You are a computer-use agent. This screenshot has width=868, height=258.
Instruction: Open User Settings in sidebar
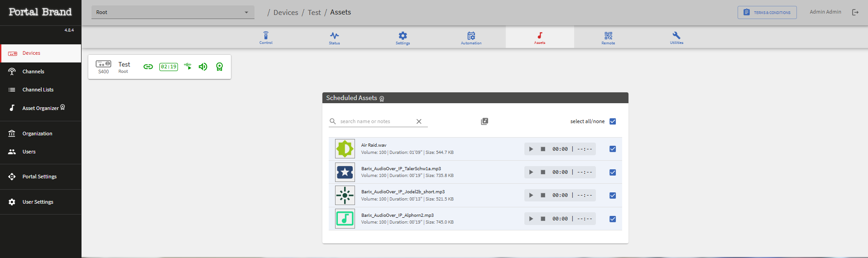(41, 202)
